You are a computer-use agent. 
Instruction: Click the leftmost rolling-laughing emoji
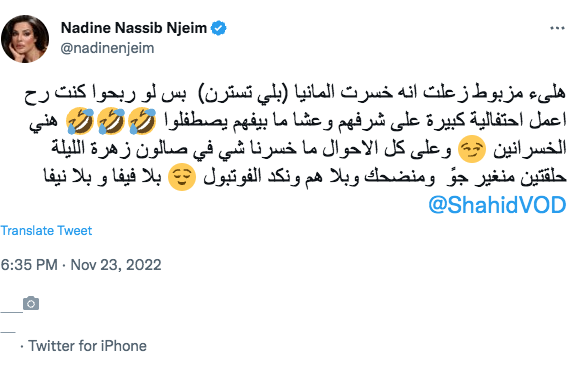click(x=80, y=121)
